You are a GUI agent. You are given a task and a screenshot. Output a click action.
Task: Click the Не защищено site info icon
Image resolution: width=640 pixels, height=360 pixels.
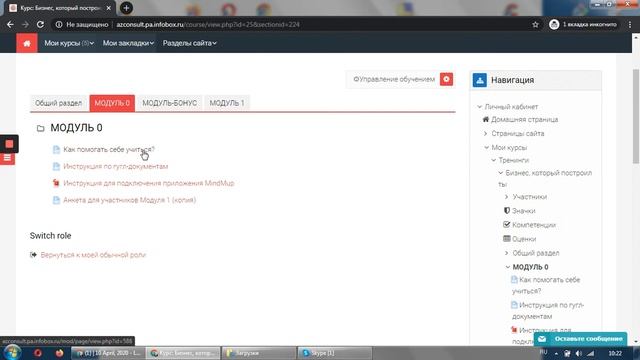click(x=59, y=24)
